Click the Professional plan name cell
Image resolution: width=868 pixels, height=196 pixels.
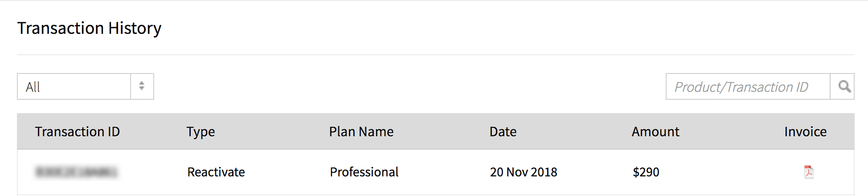tap(364, 172)
